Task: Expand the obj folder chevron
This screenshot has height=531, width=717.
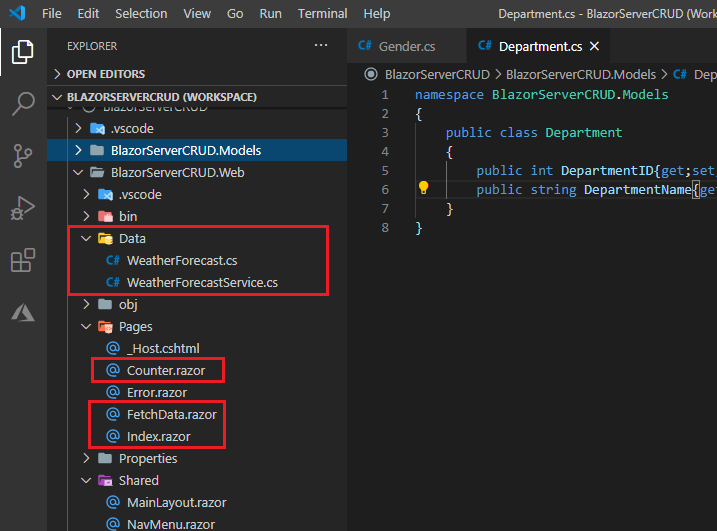Action: click(x=86, y=304)
